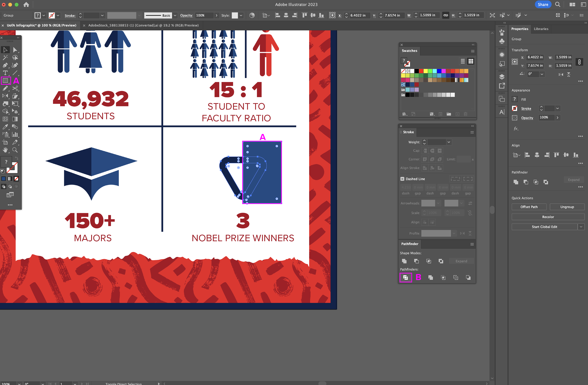The image size is (588, 385).
Task: Click Unite shape mode in Pathfinder panel
Action: [x=404, y=261]
